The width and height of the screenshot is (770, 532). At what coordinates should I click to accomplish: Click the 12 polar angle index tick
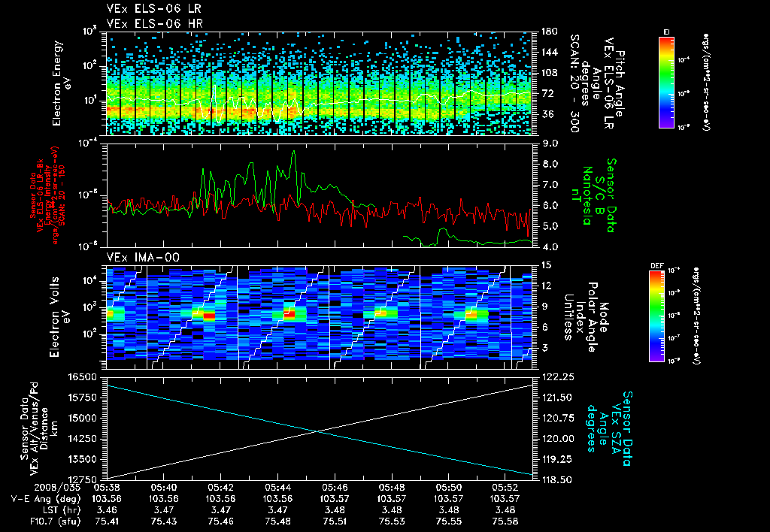click(546, 286)
